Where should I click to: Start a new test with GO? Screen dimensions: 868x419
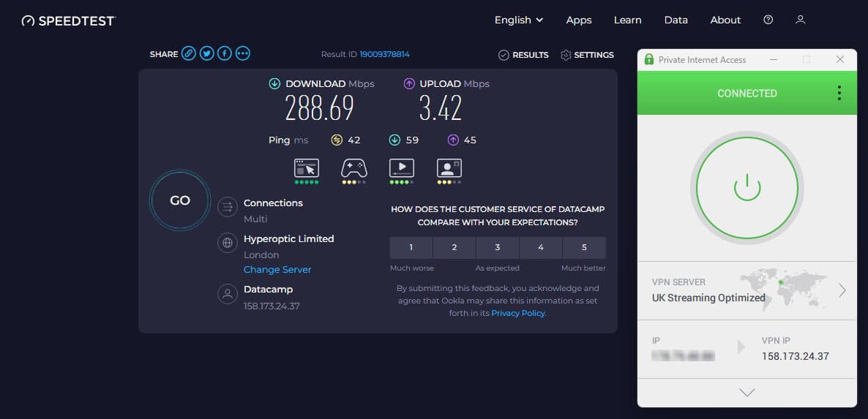click(180, 200)
